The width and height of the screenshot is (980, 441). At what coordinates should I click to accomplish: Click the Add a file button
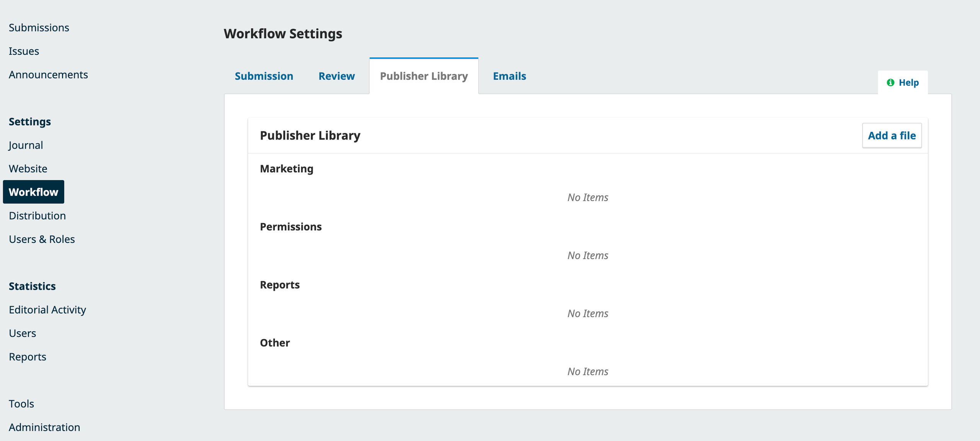(892, 135)
